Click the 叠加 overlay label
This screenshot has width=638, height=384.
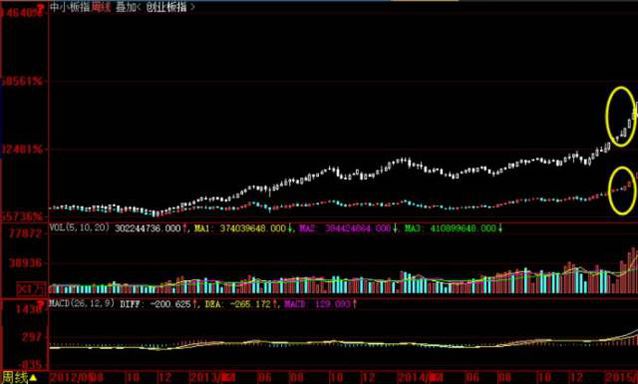[125, 7]
